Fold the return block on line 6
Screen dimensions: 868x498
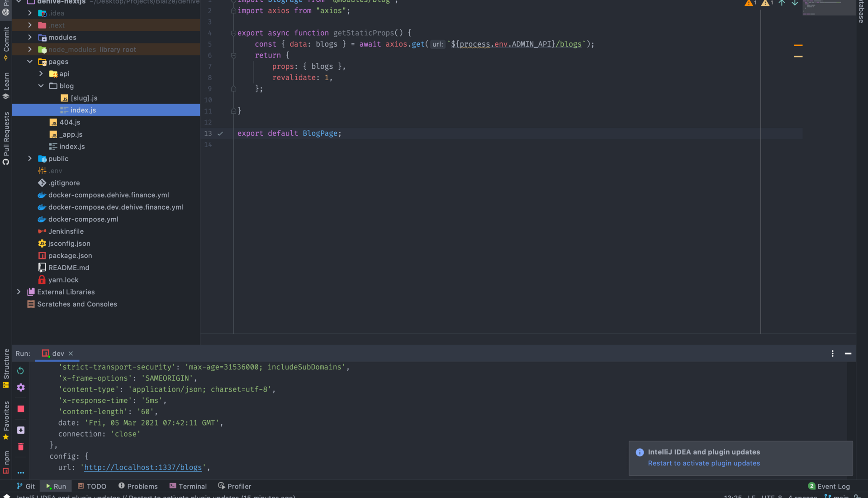coord(233,55)
